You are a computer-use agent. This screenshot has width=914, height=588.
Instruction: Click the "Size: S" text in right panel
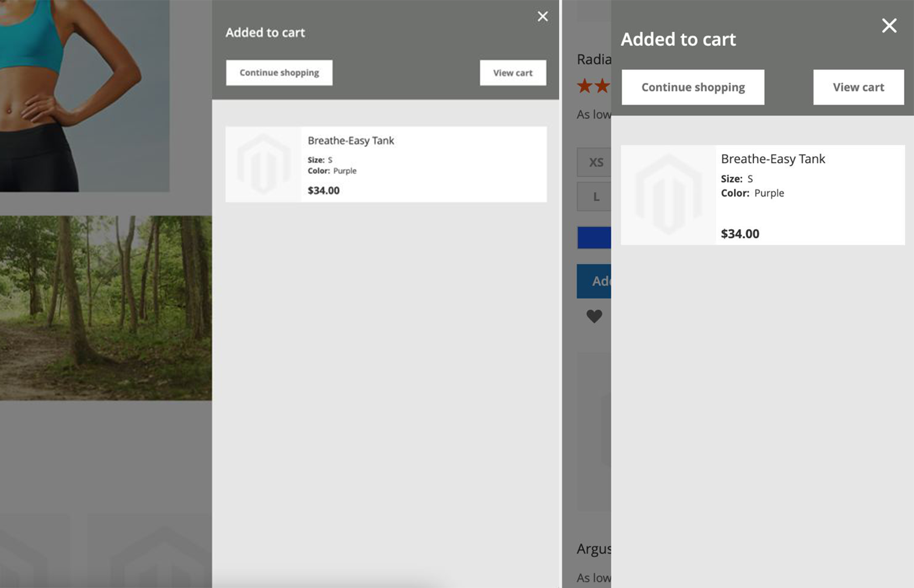[737, 179]
